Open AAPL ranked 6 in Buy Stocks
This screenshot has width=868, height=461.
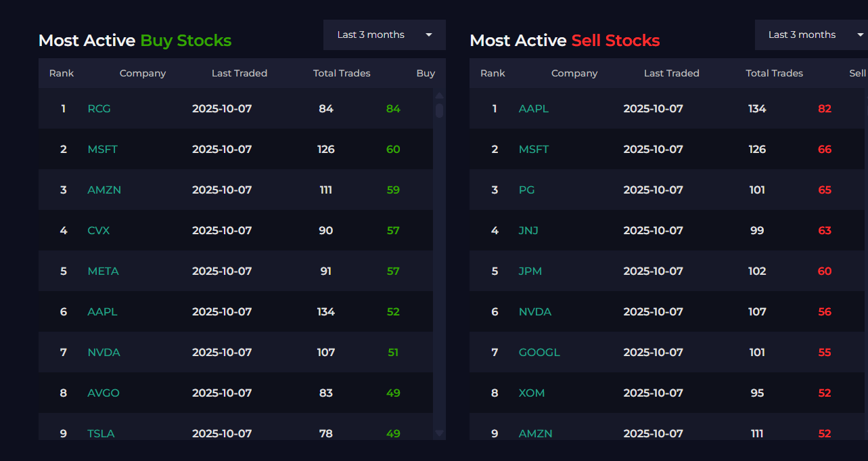click(x=102, y=311)
